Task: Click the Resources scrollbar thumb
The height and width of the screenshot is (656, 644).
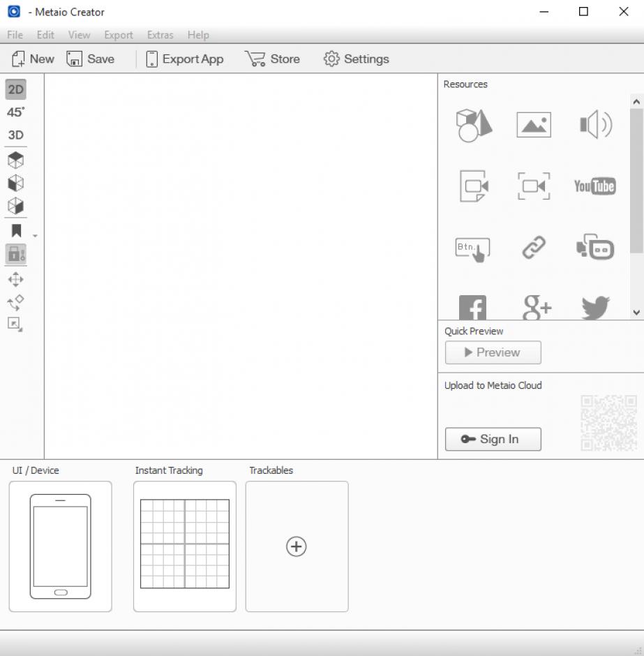Action: [636, 181]
